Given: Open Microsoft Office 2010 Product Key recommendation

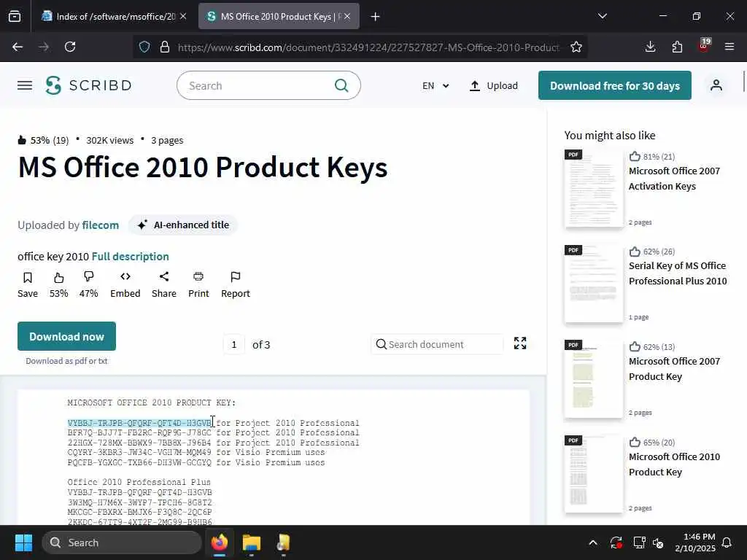Looking at the screenshot, I should pos(674,464).
